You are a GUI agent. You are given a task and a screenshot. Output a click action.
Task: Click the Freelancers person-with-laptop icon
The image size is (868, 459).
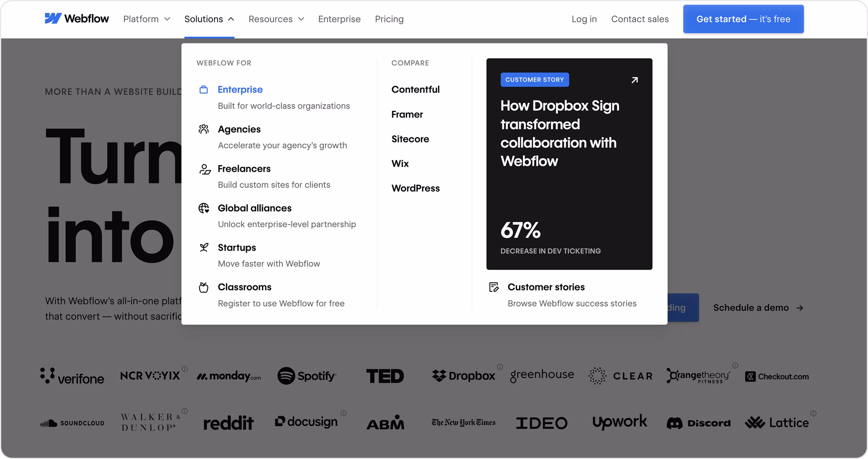(205, 169)
